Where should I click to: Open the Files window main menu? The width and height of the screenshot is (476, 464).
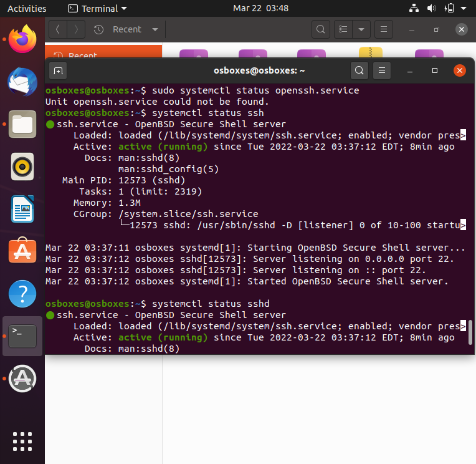point(384,29)
